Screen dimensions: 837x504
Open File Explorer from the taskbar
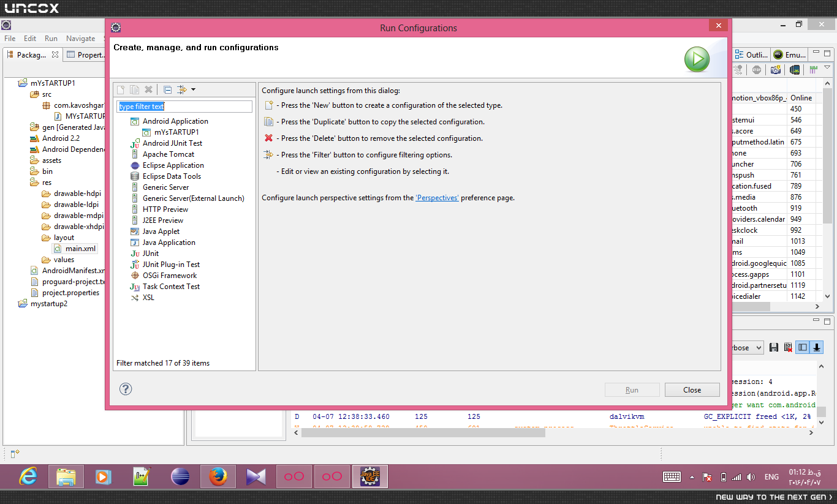66,476
